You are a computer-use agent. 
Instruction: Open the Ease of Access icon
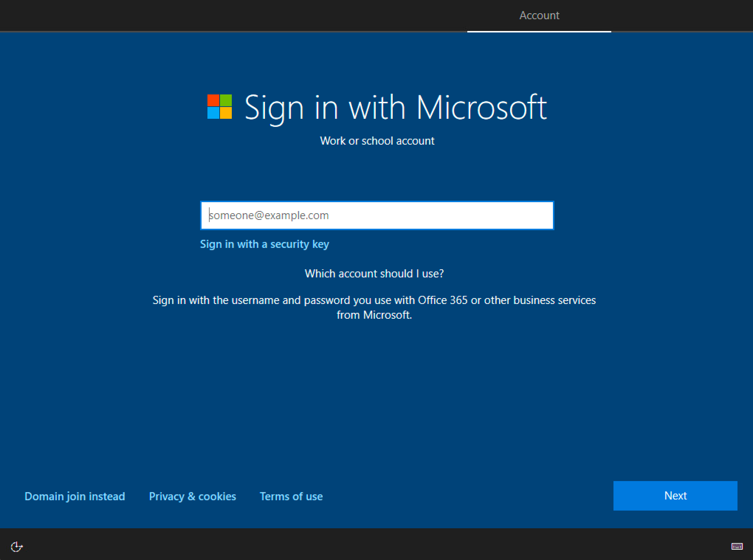[17, 546]
